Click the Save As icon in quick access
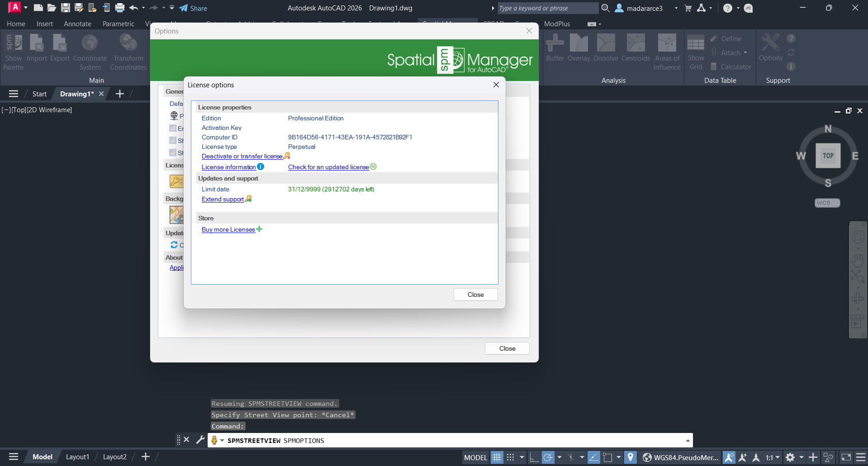The height and width of the screenshot is (466, 868). (x=79, y=8)
